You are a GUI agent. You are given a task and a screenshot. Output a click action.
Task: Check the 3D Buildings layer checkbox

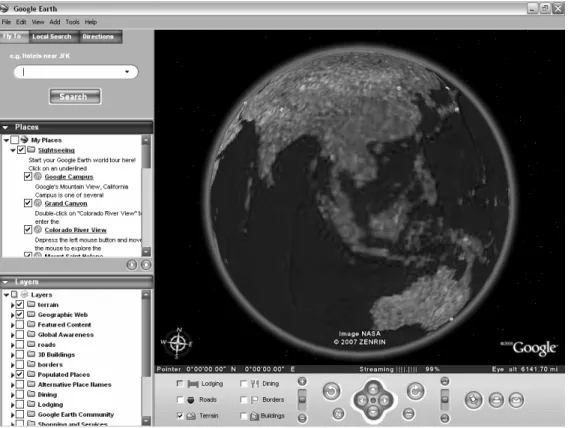20,354
